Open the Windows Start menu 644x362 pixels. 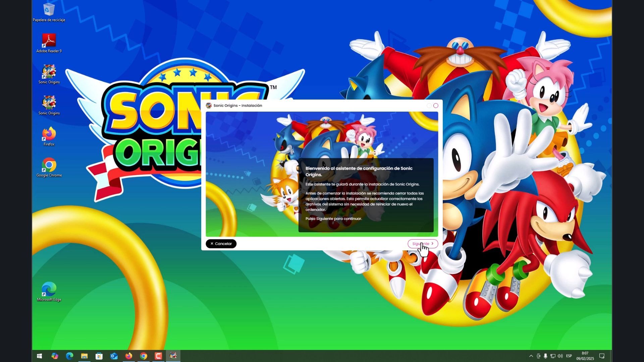tap(39, 356)
